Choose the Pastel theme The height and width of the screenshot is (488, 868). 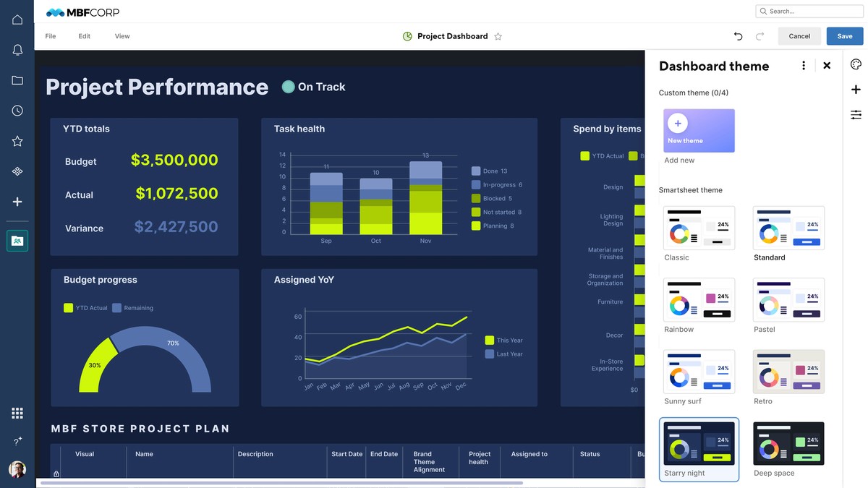[788, 300]
